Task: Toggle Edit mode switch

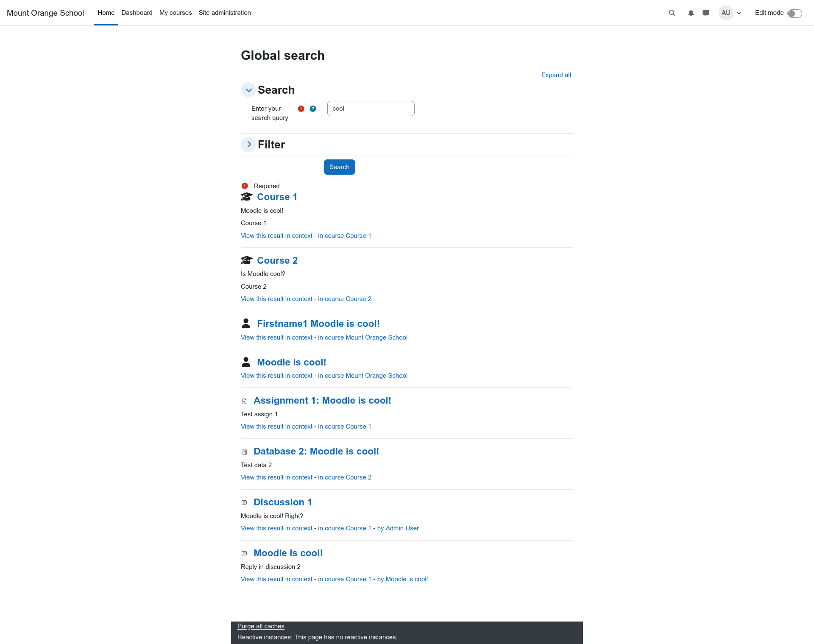Action: tap(794, 13)
